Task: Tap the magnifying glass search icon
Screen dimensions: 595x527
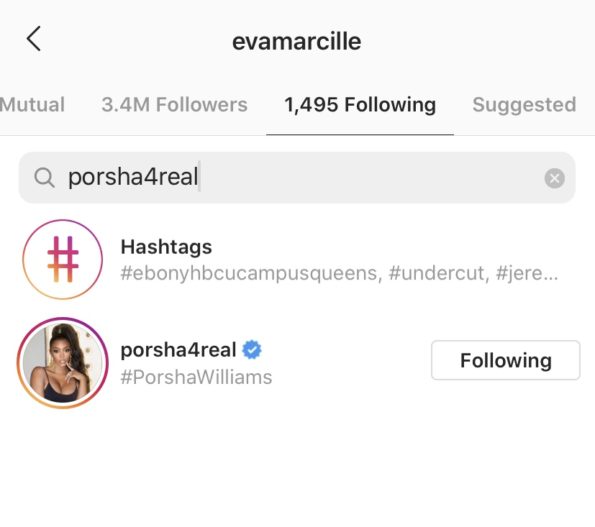Action: (x=44, y=178)
